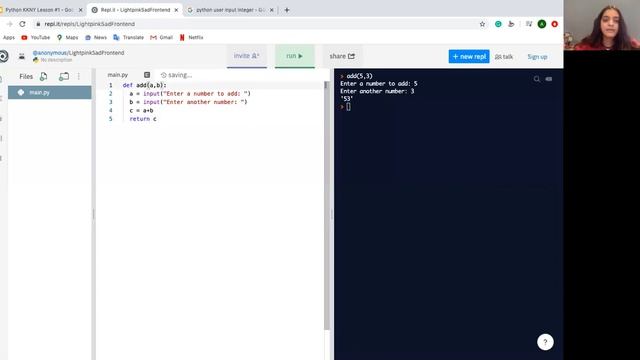Select main.py in the file tree
The height and width of the screenshot is (360, 640).
[50, 93]
